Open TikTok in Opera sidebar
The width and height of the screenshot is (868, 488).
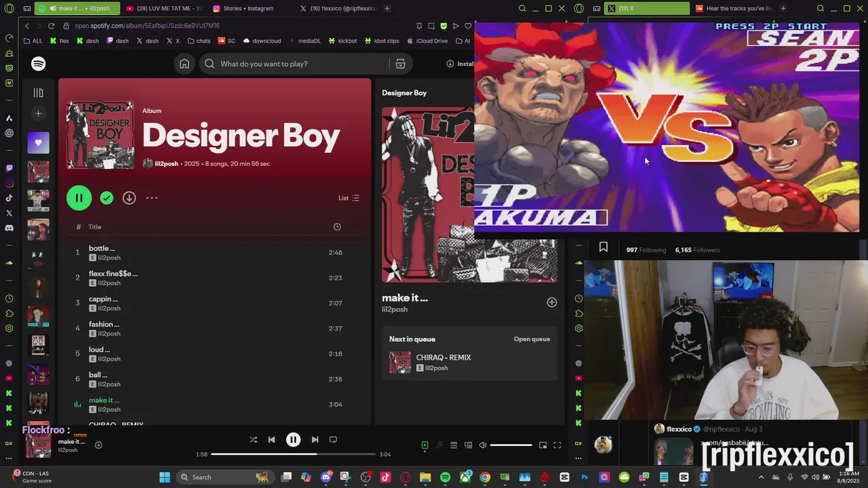[x=9, y=198]
